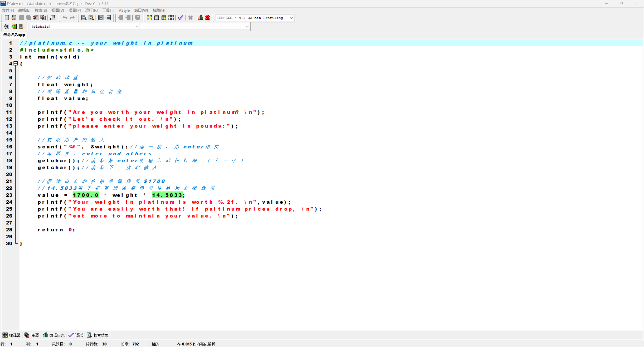Open a file with the toolbar icon

pos(14,18)
